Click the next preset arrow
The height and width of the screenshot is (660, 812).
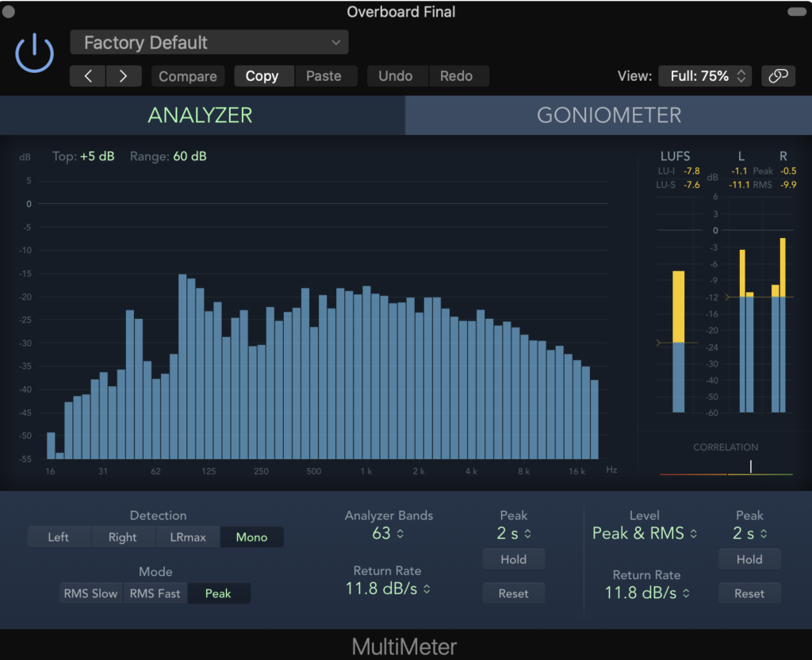click(x=123, y=76)
